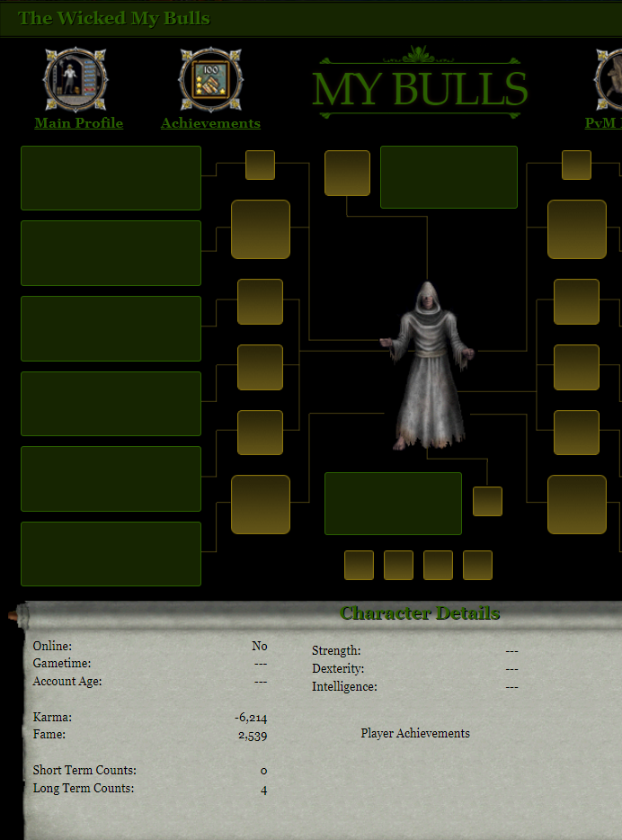Select the hooded robed character figure
Image resolution: width=622 pixels, height=840 pixels.
[427, 365]
